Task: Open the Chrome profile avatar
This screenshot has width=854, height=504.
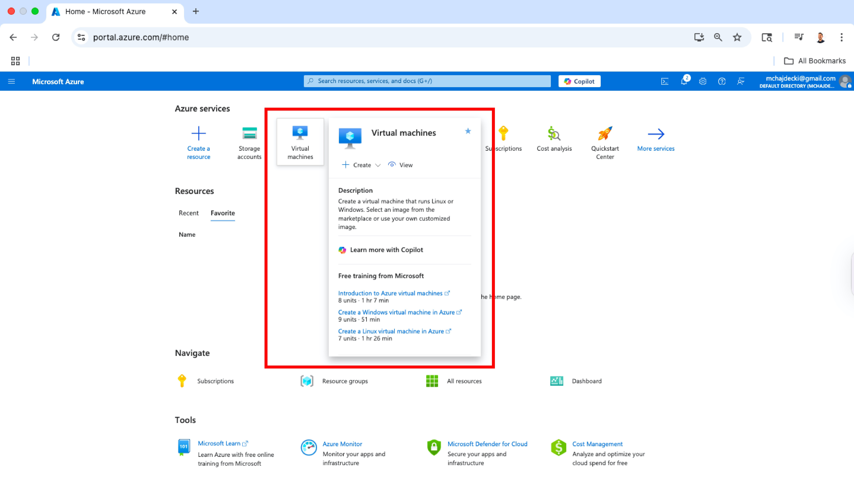Action: click(x=820, y=37)
